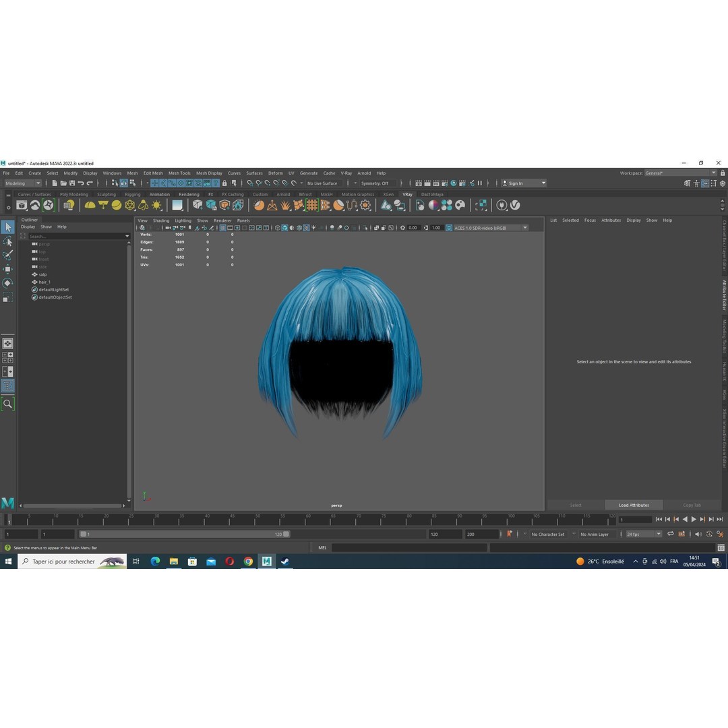Viewport: 728px width, 728px height.
Task: Toggle use all lights in viewport
Action: [314, 228]
